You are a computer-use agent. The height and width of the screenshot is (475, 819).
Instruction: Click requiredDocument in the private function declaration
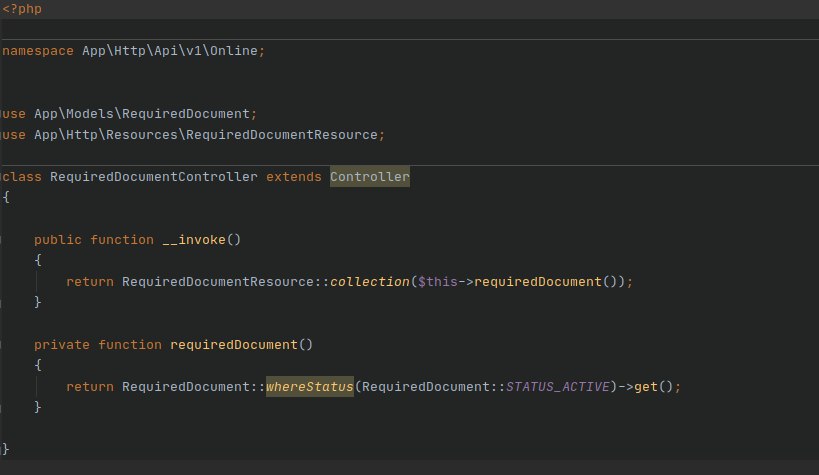coord(234,345)
